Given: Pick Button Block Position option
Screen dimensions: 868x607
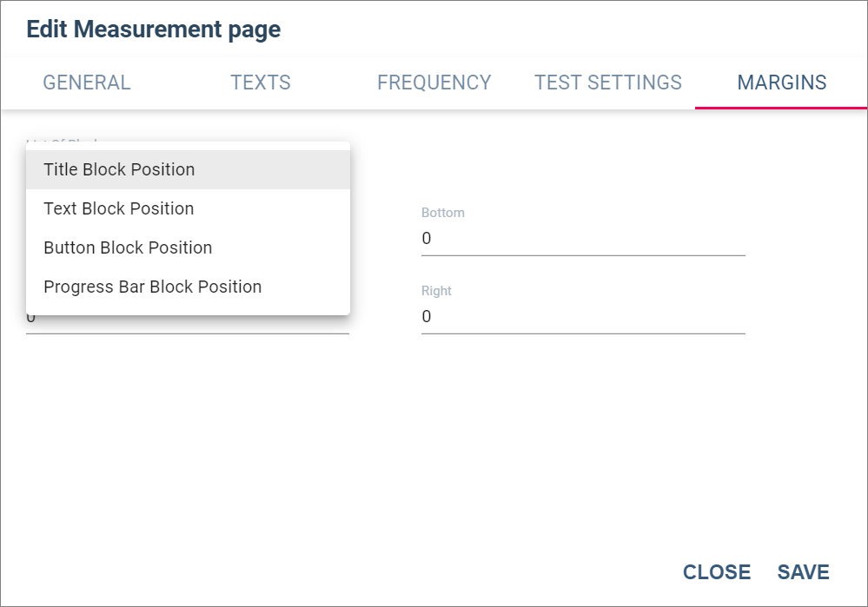Looking at the screenshot, I should point(188,247).
